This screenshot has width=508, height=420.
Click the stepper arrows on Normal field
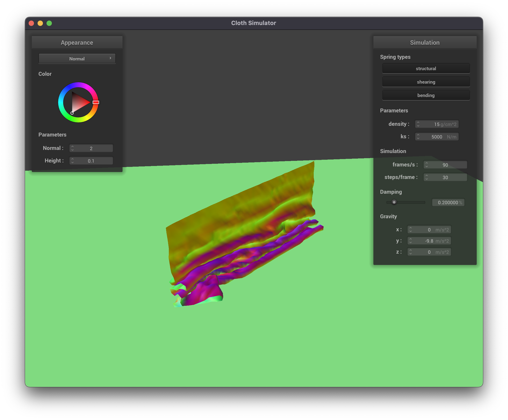tap(72, 148)
